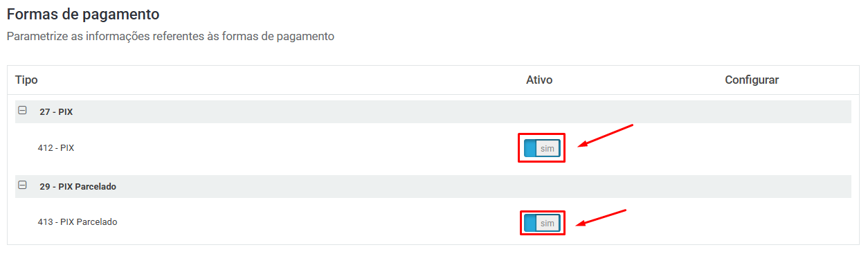Select the 29 - PIX Parcelado group label
868x254 pixels.
click(78, 186)
